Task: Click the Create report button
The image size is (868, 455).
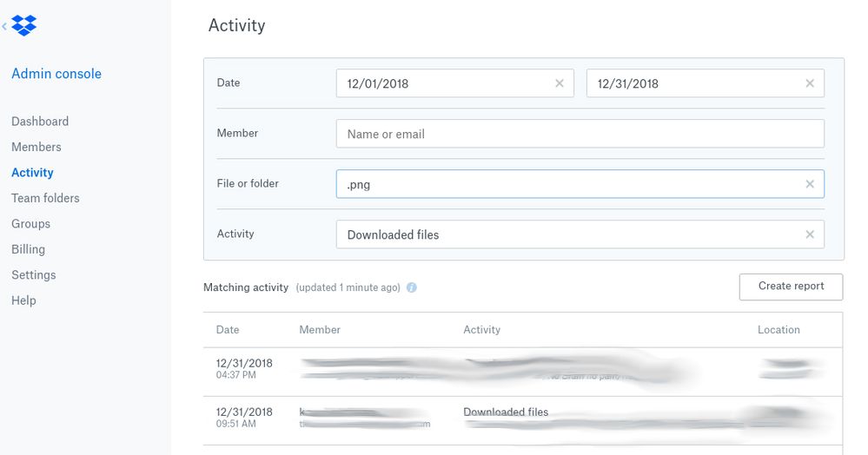Action: click(791, 287)
